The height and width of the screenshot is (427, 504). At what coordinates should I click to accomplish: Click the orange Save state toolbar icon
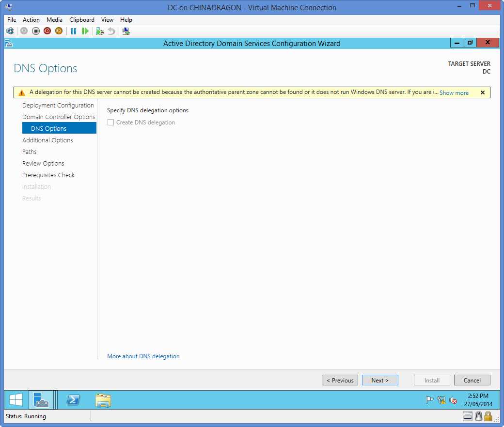tap(59, 31)
